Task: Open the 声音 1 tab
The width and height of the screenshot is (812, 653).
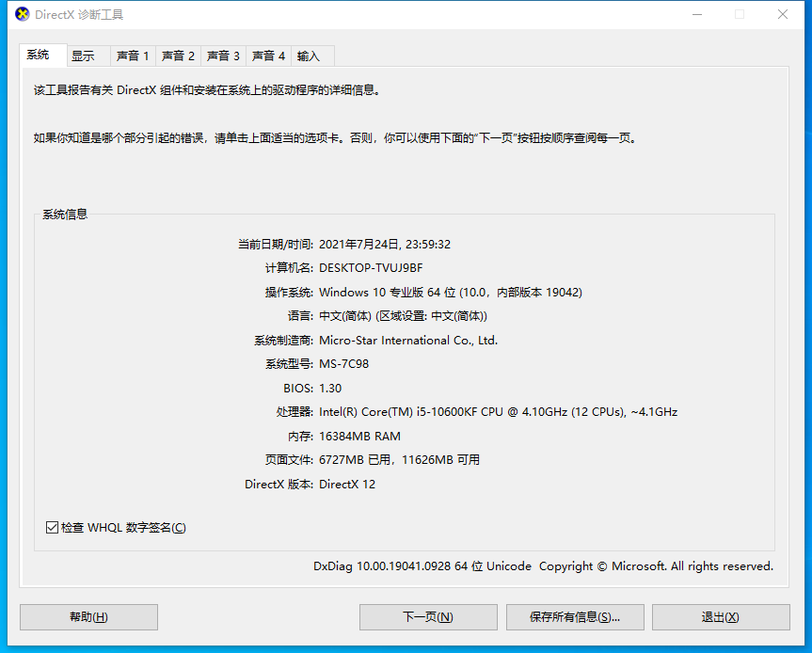Action: point(133,56)
